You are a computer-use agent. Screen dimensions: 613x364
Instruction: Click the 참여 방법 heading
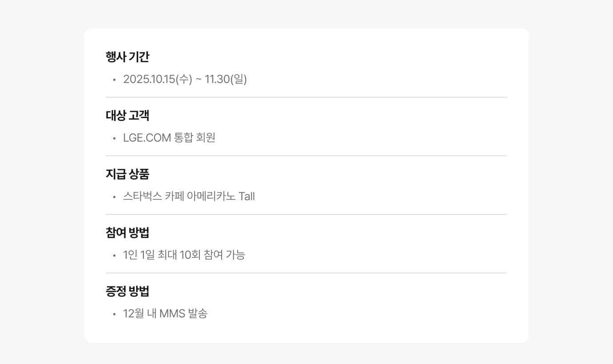[127, 233]
